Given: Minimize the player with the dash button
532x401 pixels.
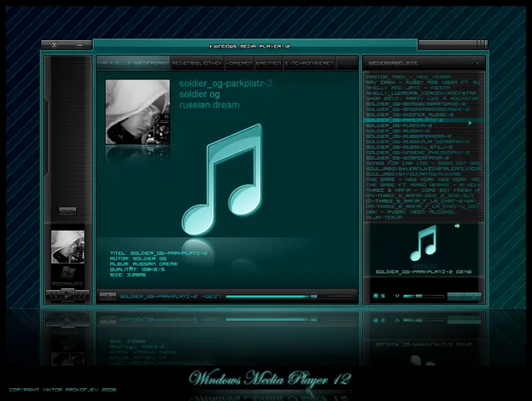Looking at the screenshot, I should (x=80, y=45).
